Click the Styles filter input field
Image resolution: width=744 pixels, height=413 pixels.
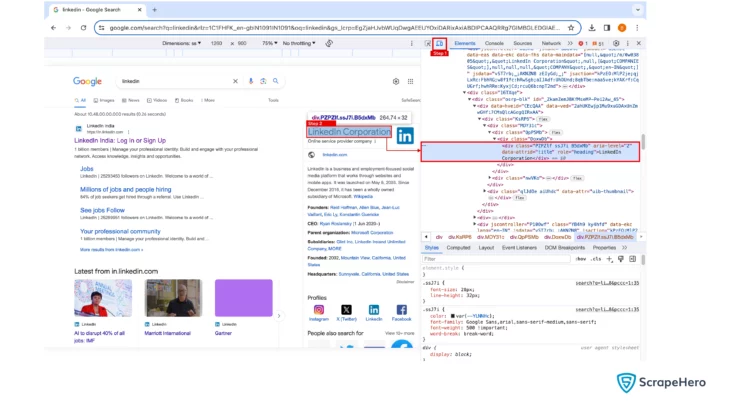496,259
